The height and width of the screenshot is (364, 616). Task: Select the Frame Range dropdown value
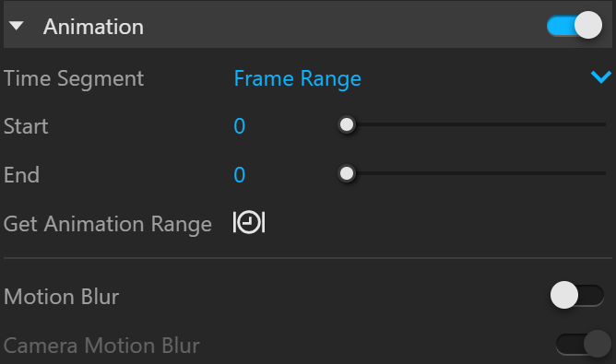[x=297, y=78]
